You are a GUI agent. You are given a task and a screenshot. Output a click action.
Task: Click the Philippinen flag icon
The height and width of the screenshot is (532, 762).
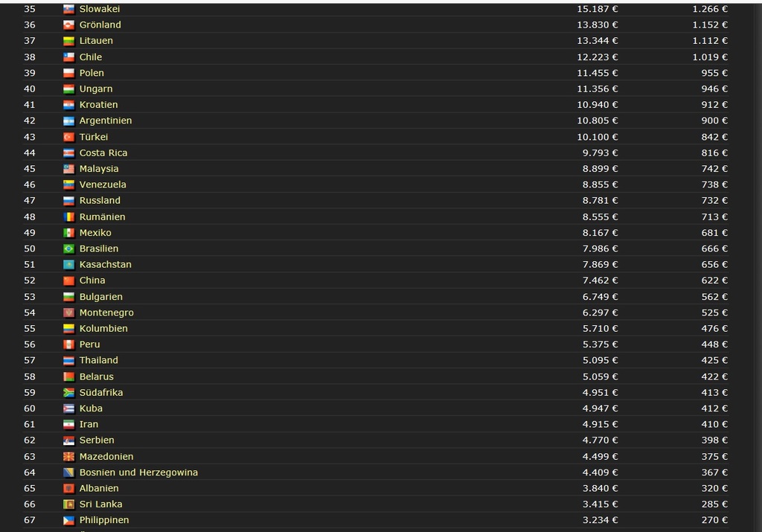click(68, 520)
